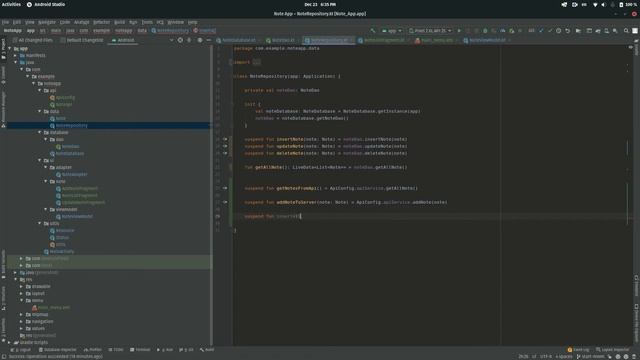The width and height of the screenshot is (640, 360).
Task: Toggle the Favorites side stripe button
Action: [3, 329]
